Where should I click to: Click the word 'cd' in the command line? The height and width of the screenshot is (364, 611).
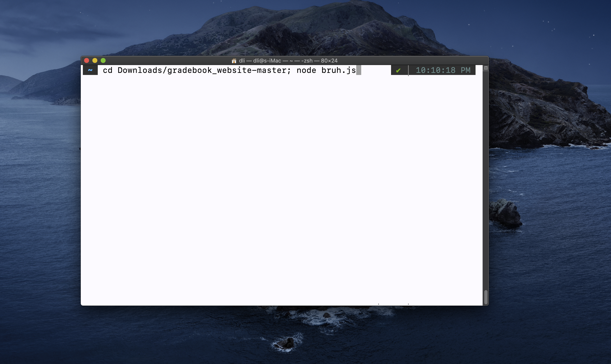click(x=107, y=70)
